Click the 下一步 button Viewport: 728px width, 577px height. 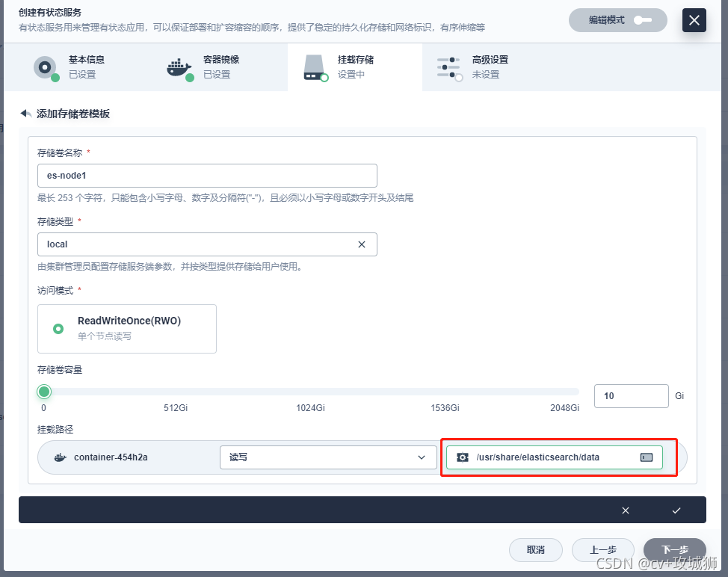point(673,549)
